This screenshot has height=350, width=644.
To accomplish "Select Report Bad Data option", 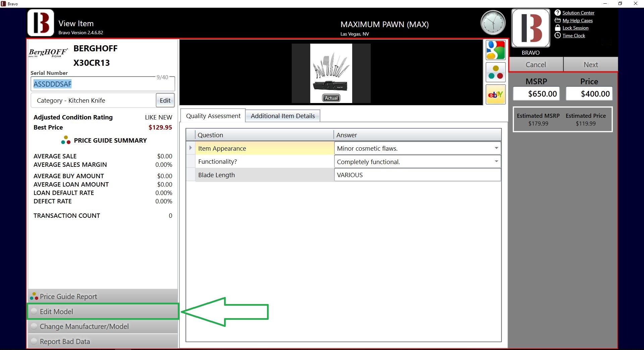I will [x=103, y=341].
